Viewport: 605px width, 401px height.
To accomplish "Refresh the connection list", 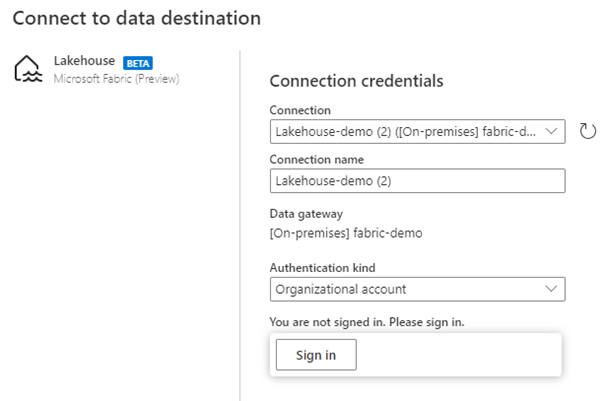I will [x=588, y=131].
